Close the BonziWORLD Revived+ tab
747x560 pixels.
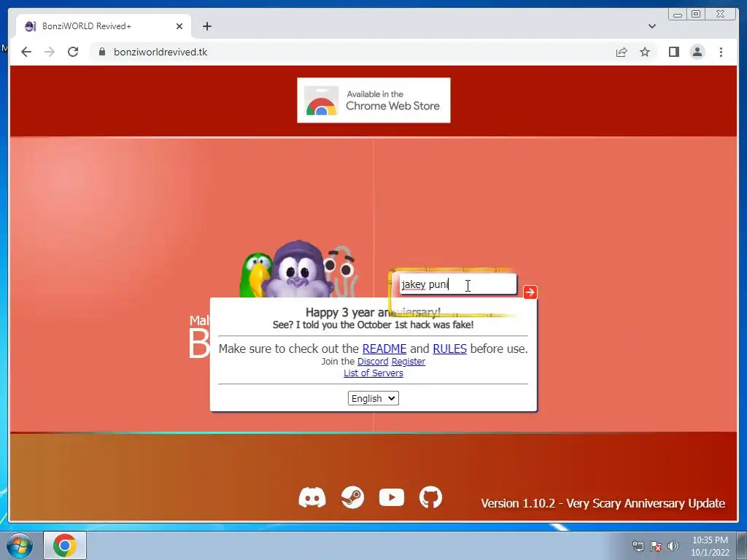pos(179,26)
